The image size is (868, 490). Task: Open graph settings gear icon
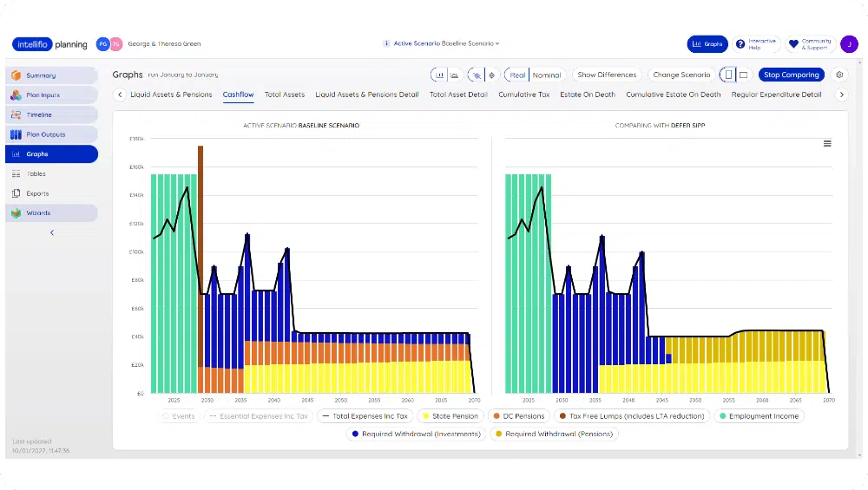pyautogui.click(x=839, y=75)
